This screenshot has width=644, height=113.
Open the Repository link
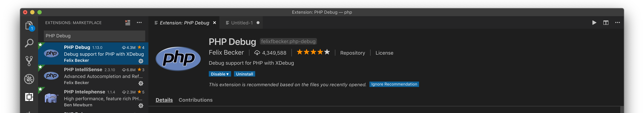(x=353, y=53)
